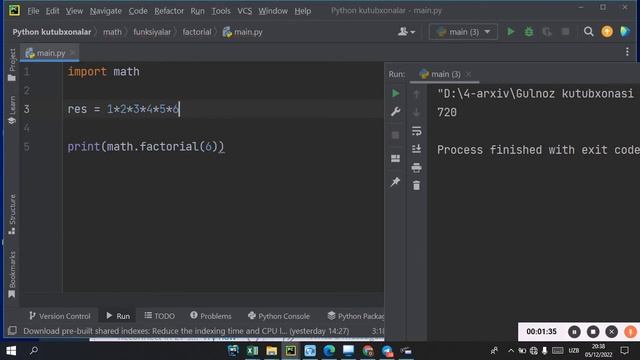Open the Run tool window button

(118, 316)
